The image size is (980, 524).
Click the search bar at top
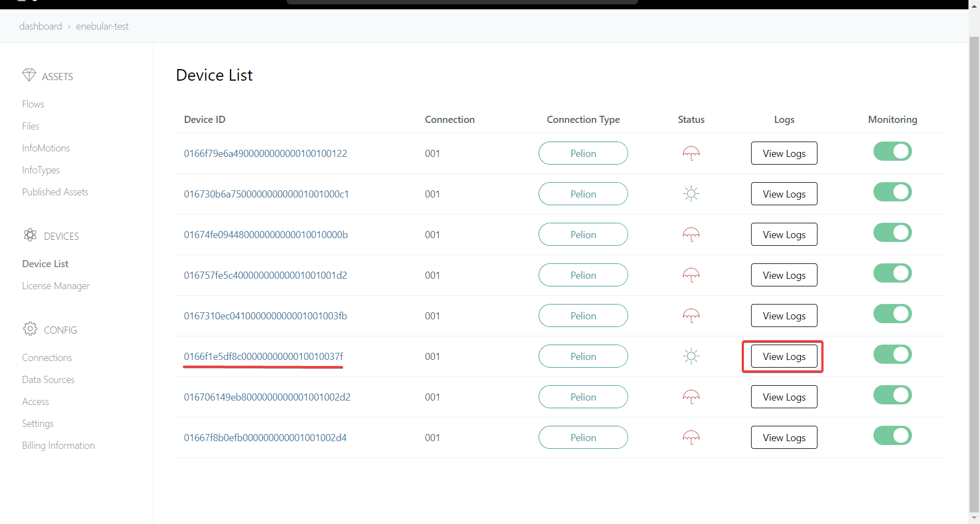[x=462, y=2]
